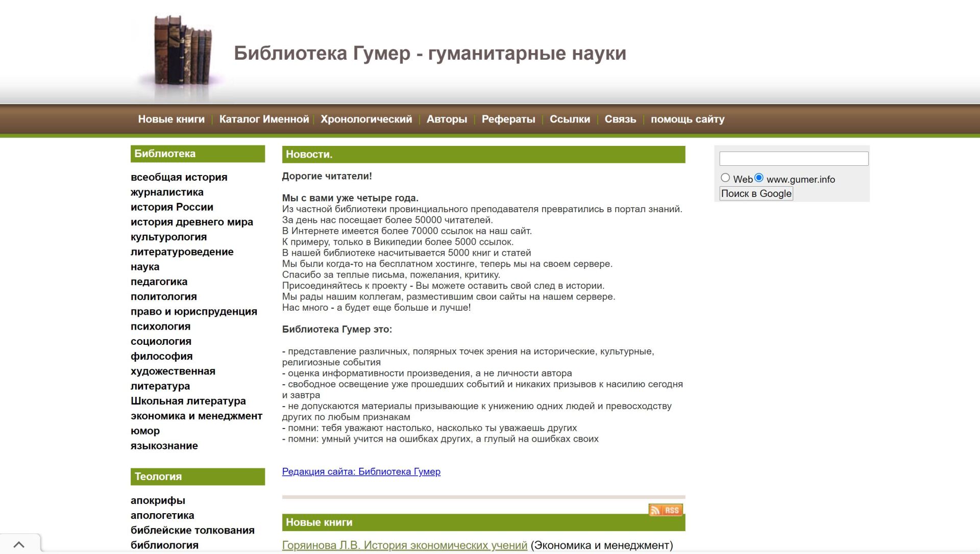Click the up chevron in the corner
This screenshot has height=554, width=980.
(19, 544)
